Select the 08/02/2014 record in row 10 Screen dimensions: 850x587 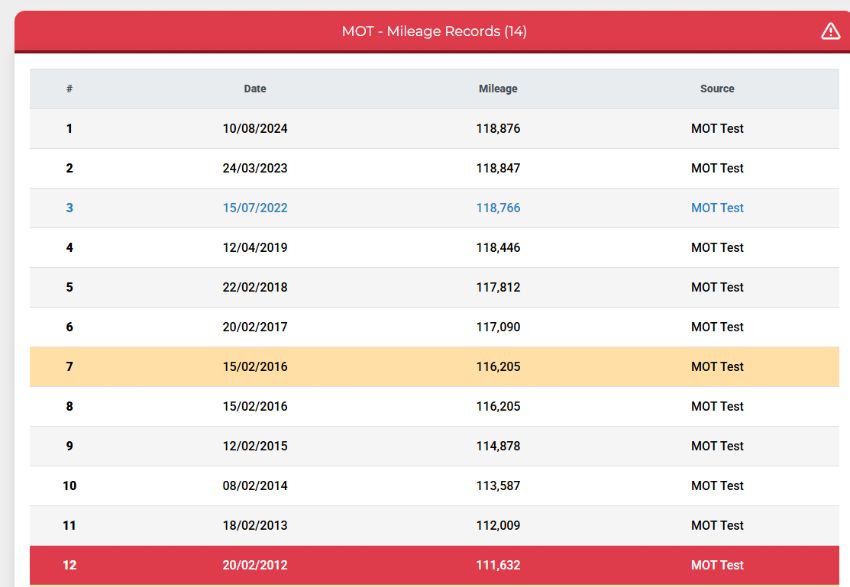coord(434,486)
